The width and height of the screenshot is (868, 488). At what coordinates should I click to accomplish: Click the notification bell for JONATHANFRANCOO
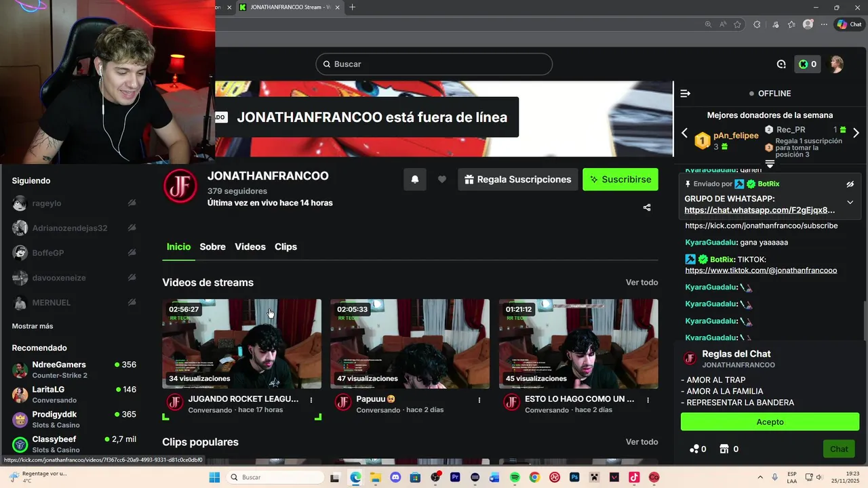click(x=415, y=180)
